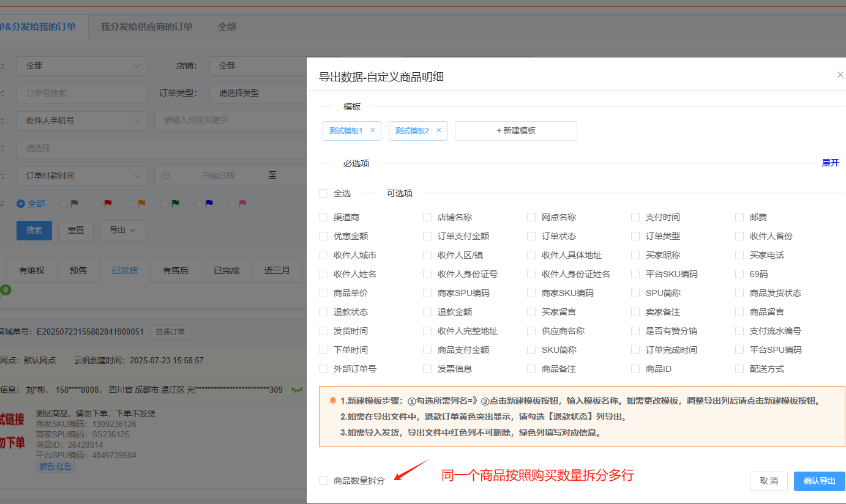Enable the 店铺名称 export column
The image size is (846, 504).
click(x=427, y=217)
